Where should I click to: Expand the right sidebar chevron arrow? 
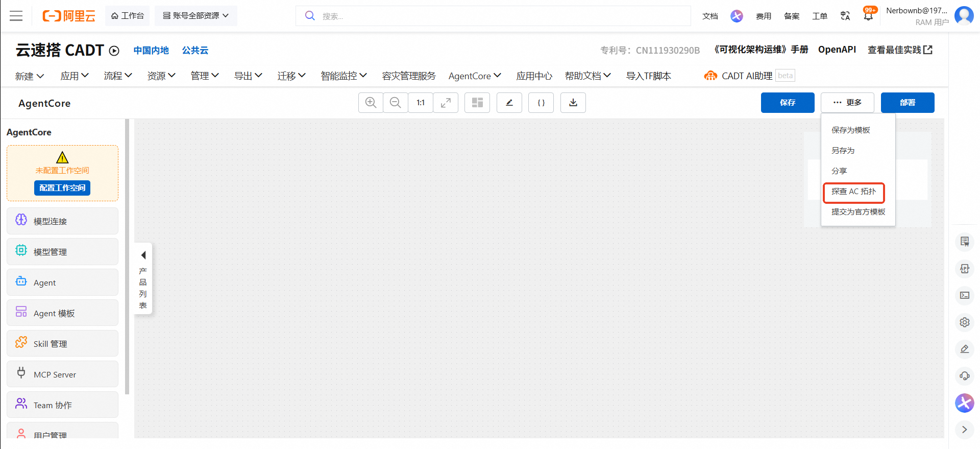click(x=964, y=430)
